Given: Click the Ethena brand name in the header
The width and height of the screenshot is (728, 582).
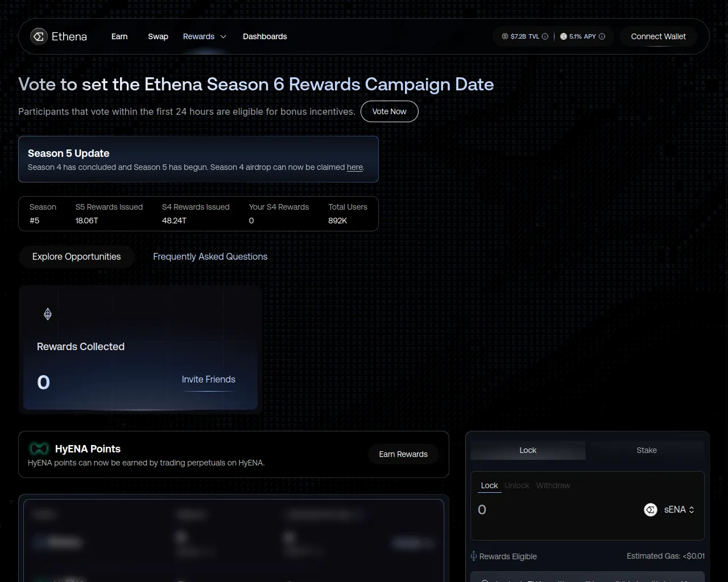Looking at the screenshot, I should [69, 36].
